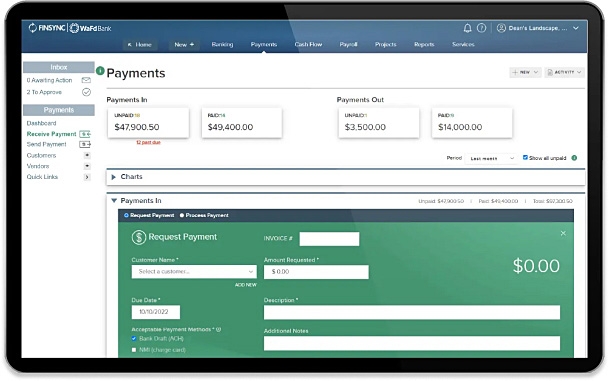Toggle the Show all unpaid checkbox
The height and width of the screenshot is (381, 609).
pyautogui.click(x=525, y=157)
